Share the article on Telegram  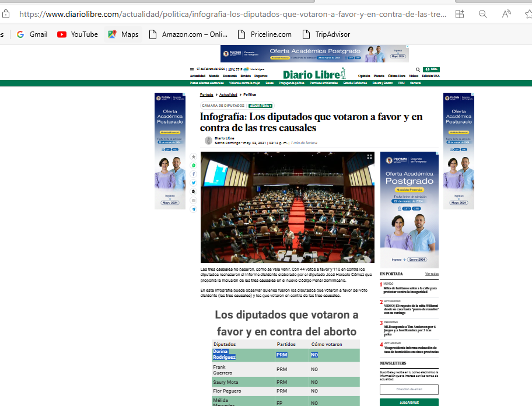point(194,209)
